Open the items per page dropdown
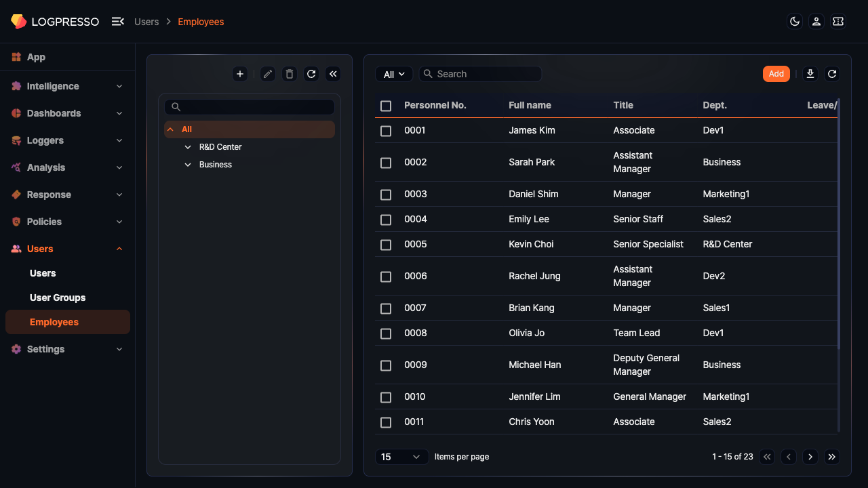The width and height of the screenshot is (868, 488). tap(401, 457)
